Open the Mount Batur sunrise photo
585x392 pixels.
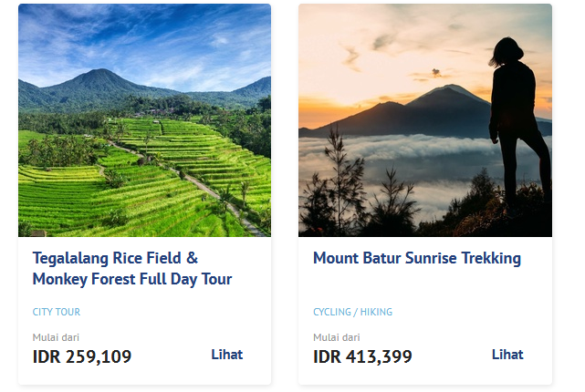[424, 120]
